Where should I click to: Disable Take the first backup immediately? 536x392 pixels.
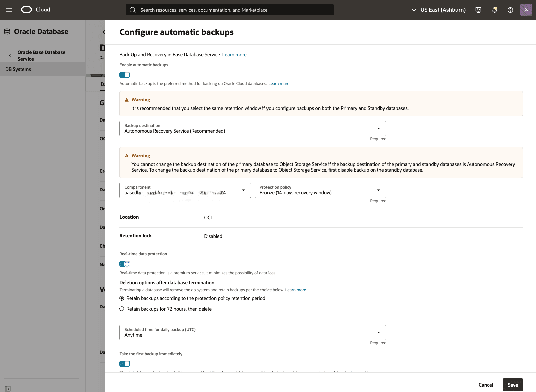point(124,364)
